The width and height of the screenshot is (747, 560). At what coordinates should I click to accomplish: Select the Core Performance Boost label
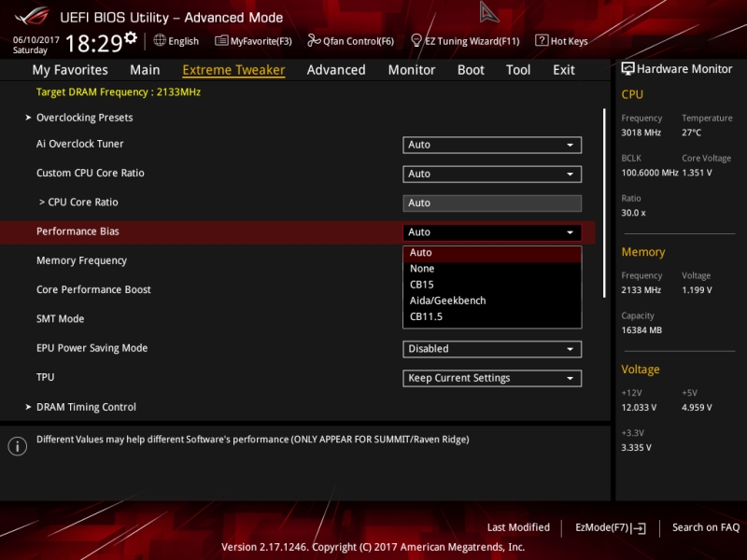[x=93, y=289]
